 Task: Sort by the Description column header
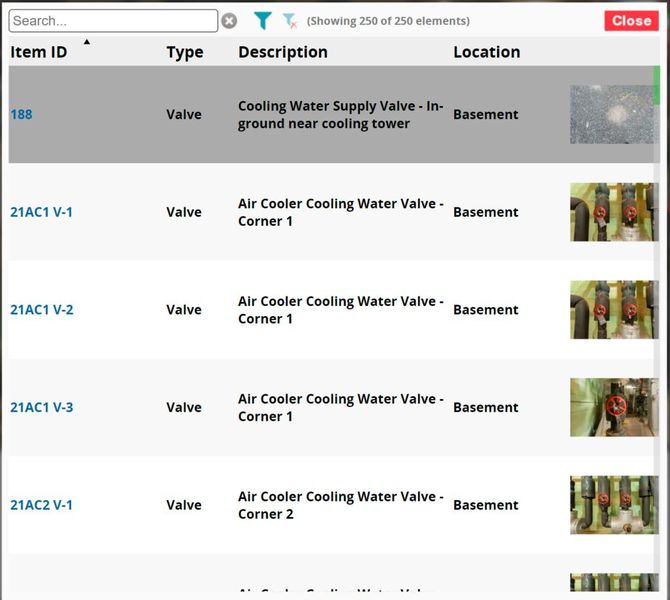[282, 52]
